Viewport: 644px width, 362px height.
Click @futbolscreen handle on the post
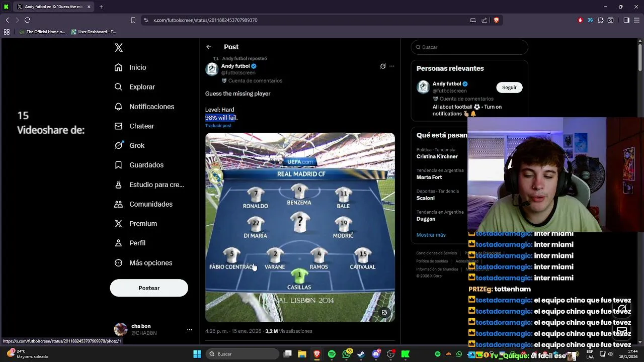coord(238,73)
